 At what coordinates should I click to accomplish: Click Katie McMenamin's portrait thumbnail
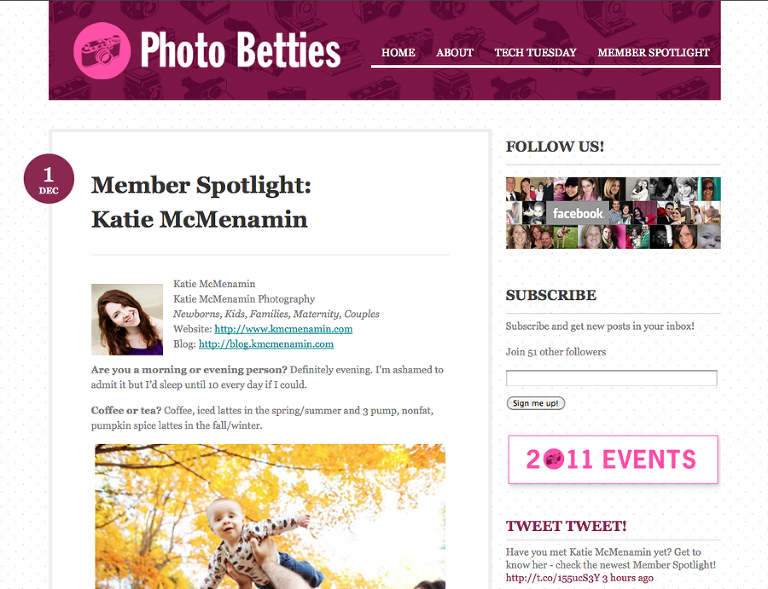tap(127, 319)
